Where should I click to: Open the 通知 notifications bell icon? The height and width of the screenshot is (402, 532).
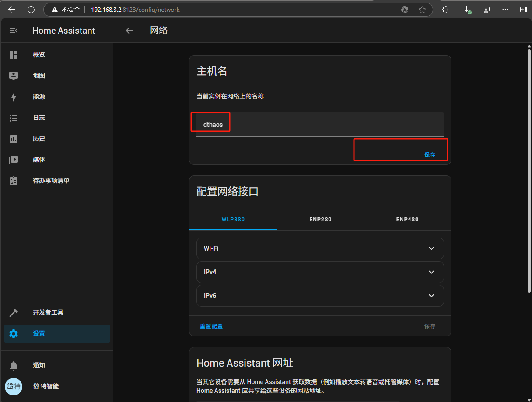(x=14, y=365)
